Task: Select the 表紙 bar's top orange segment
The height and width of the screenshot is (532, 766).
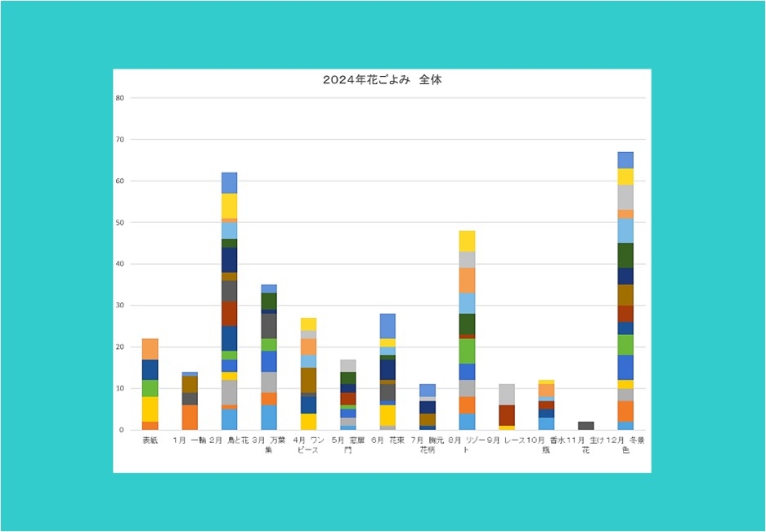Action: tap(150, 349)
